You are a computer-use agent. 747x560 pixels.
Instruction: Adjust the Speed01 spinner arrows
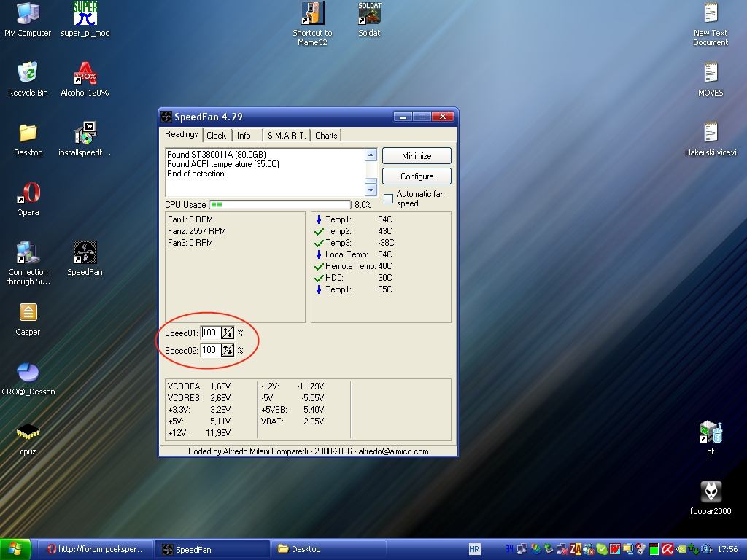coord(228,332)
